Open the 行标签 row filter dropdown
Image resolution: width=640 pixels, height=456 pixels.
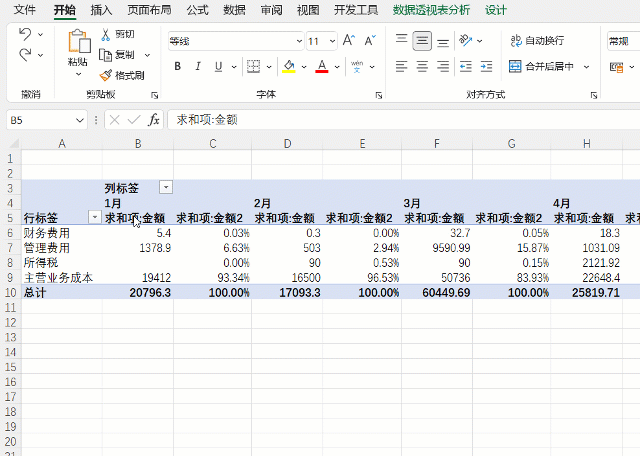coord(94,217)
